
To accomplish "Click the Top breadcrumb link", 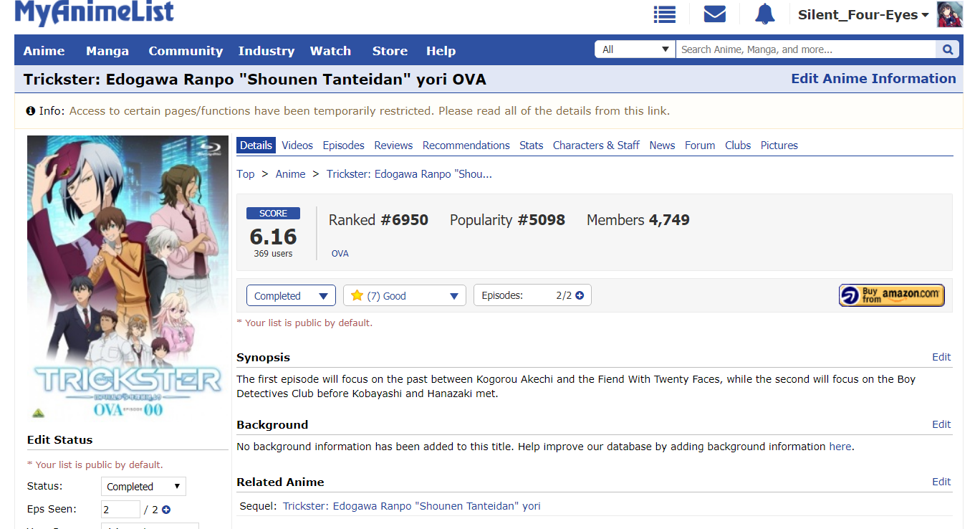I will pos(246,174).
